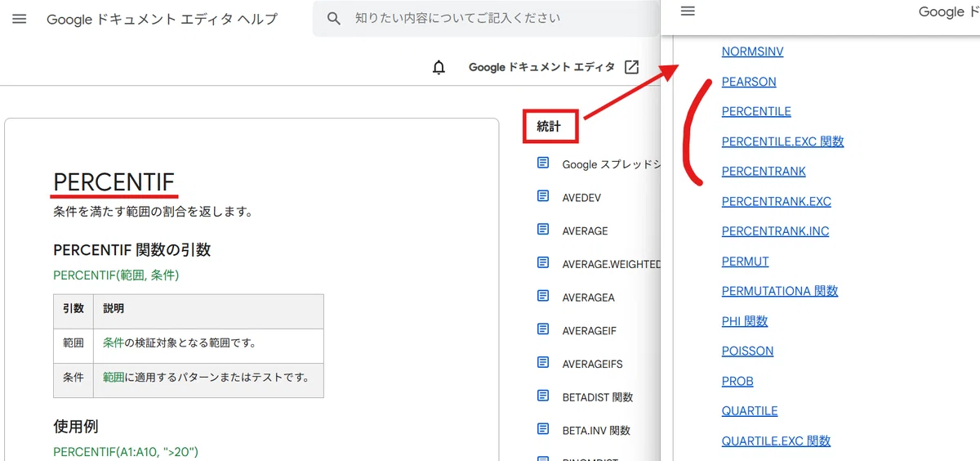Click the document icon next to BETA.INV 関数
The height and width of the screenshot is (461, 980).
point(543,429)
